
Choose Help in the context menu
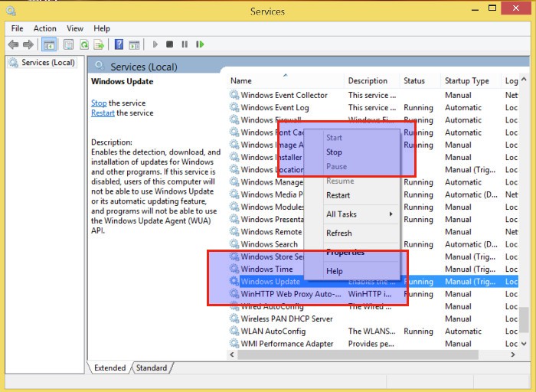351,271
